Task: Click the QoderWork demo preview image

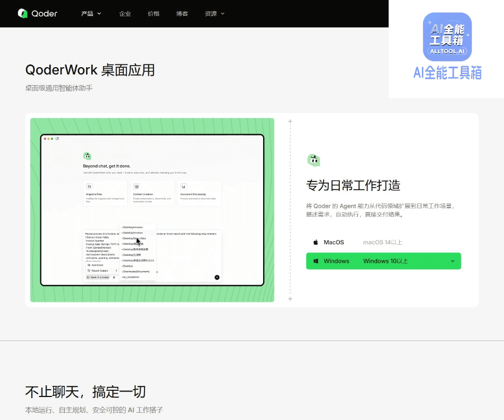Action: coord(152,210)
